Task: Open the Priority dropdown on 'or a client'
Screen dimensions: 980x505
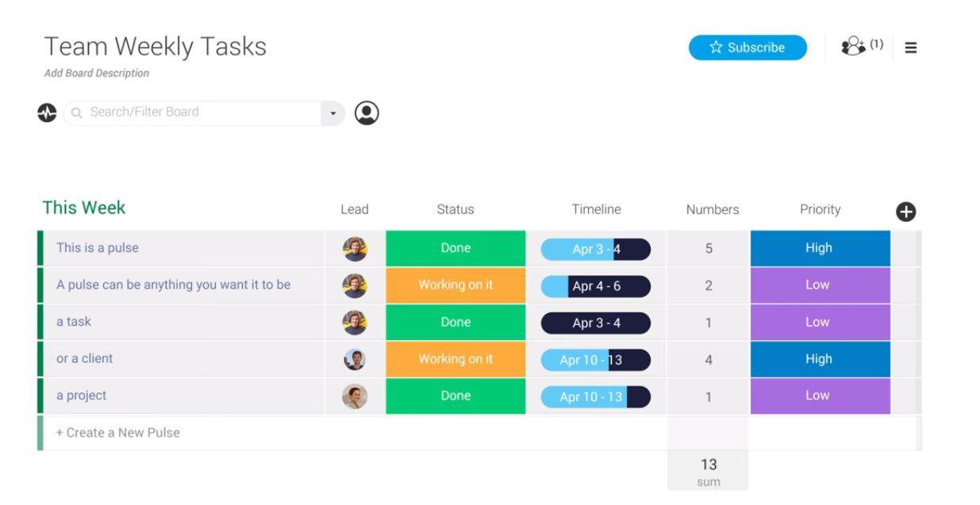Action: (x=820, y=358)
